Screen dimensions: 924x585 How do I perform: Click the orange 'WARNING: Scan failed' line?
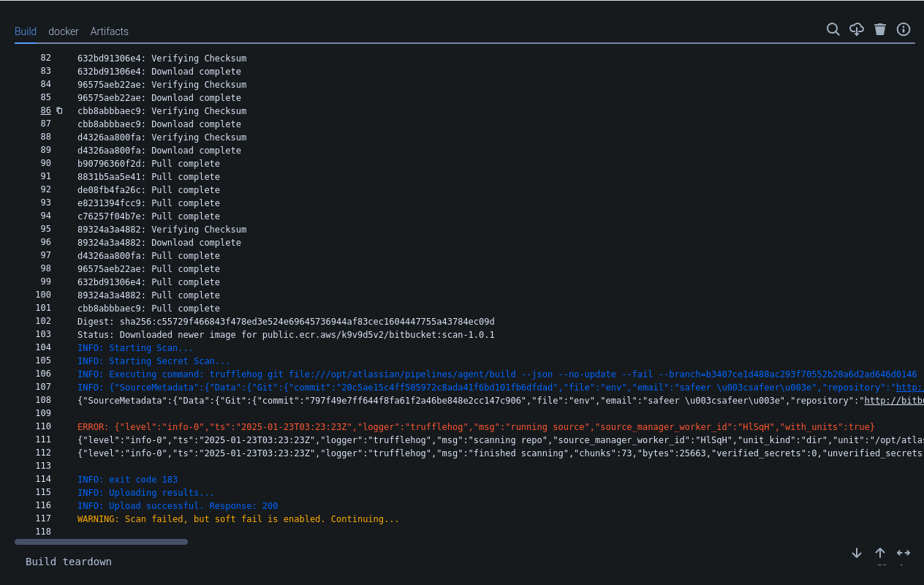click(238, 519)
